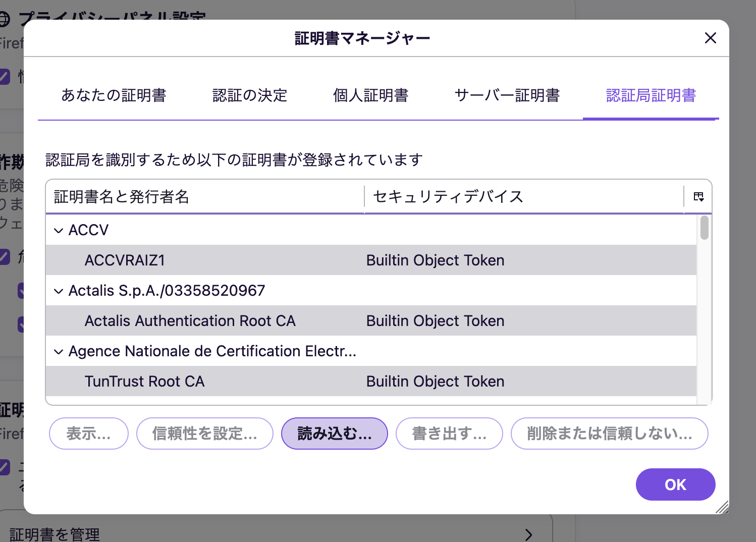Collapse the Actalis S.p.A./03358520967 chevron
The width and height of the screenshot is (756, 542).
point(59,291)
